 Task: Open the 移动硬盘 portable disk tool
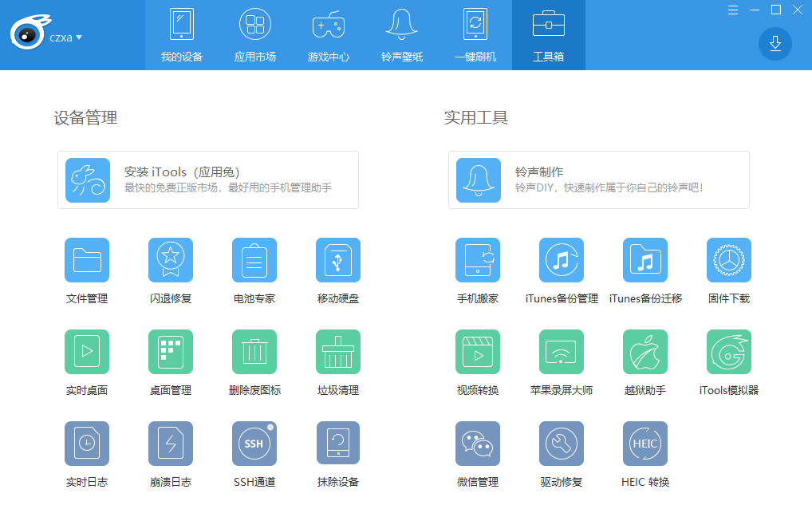click(338, 260)
